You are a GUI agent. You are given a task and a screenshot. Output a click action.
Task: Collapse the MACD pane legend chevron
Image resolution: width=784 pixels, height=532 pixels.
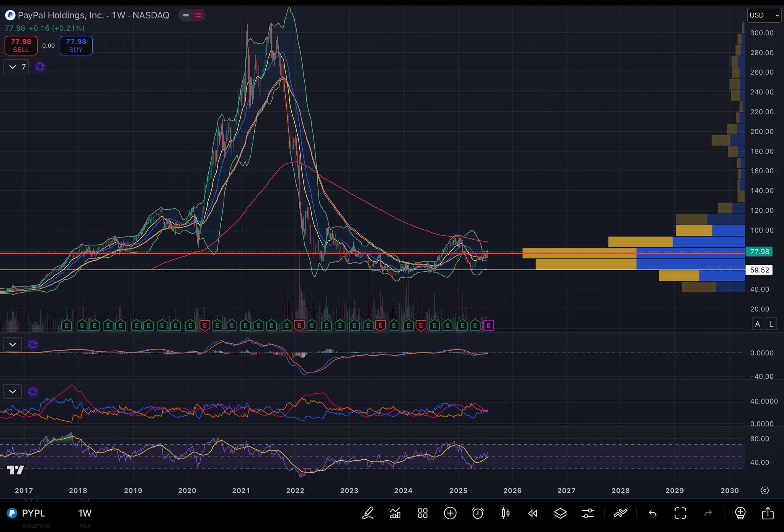[x=13, y=344]
